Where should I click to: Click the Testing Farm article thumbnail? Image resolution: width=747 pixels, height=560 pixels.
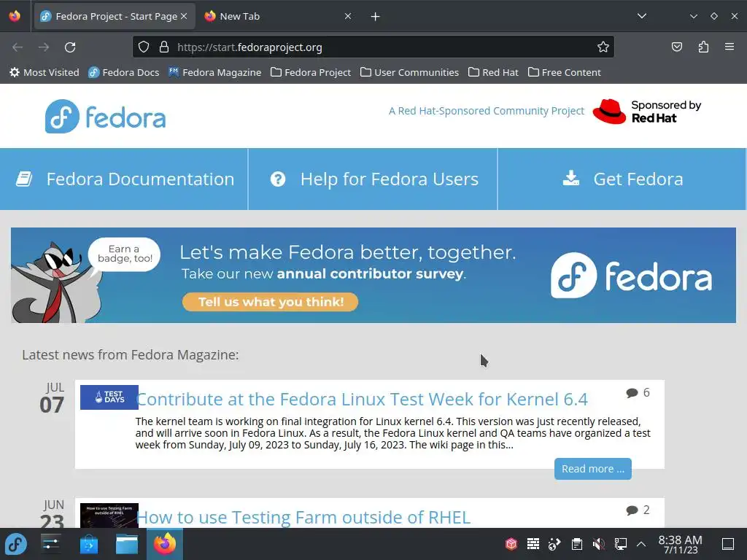pyautogui.click(x=109, y=516)
